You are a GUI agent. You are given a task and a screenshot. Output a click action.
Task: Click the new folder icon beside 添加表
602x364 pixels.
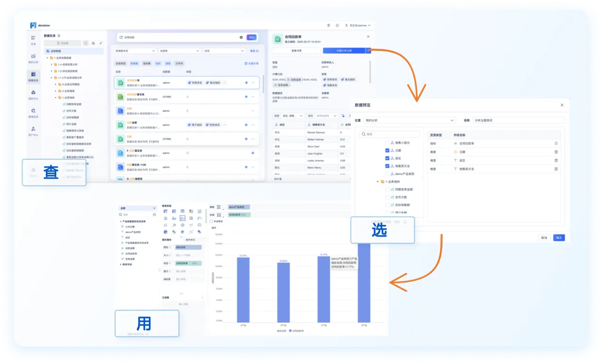[x=86, y=43]
